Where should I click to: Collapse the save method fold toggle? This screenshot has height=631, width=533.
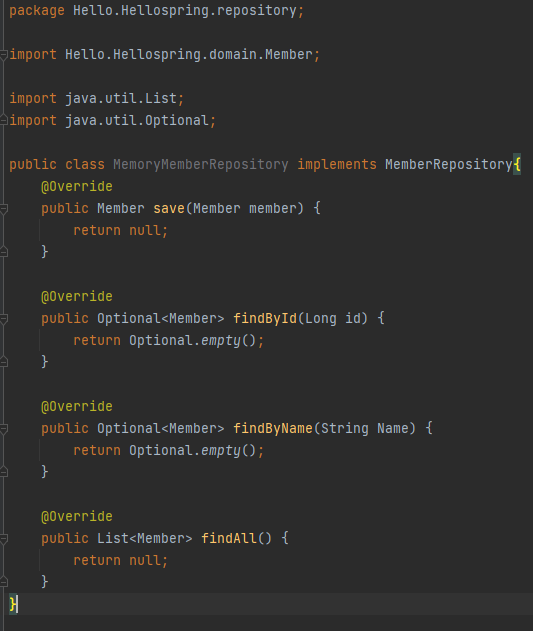coord(4,208)
